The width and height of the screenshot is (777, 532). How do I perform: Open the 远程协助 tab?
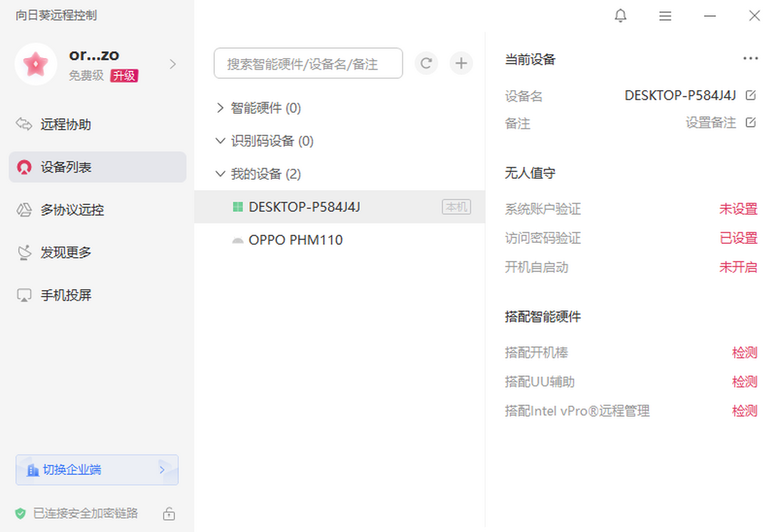point(65,125)
